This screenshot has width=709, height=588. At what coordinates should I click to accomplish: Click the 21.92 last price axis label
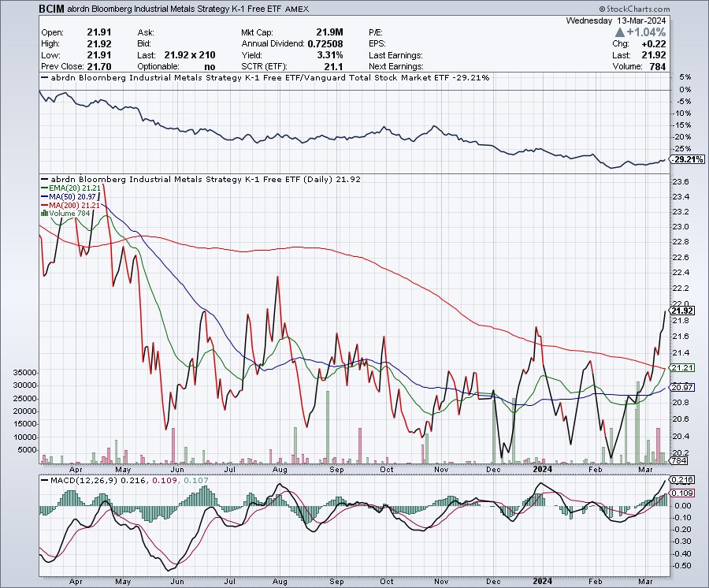[x=682, y=311]
